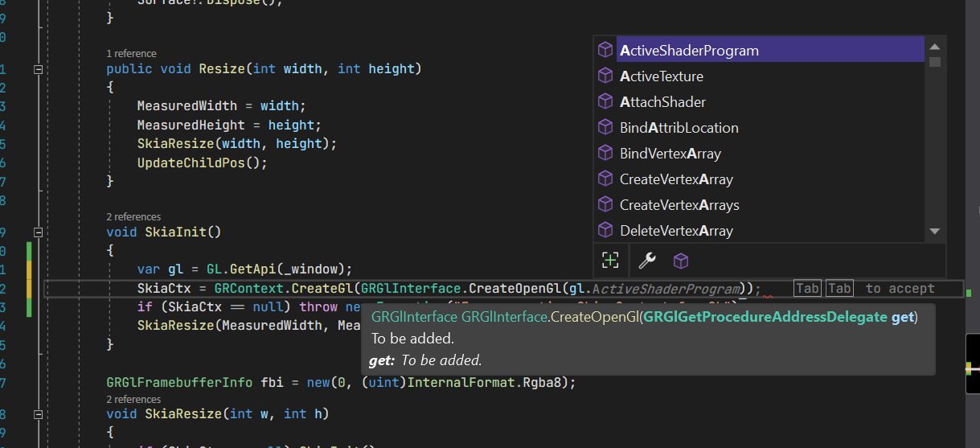
Task: Click the cube icon beside AttachShader
Action: tap(605, 101)
